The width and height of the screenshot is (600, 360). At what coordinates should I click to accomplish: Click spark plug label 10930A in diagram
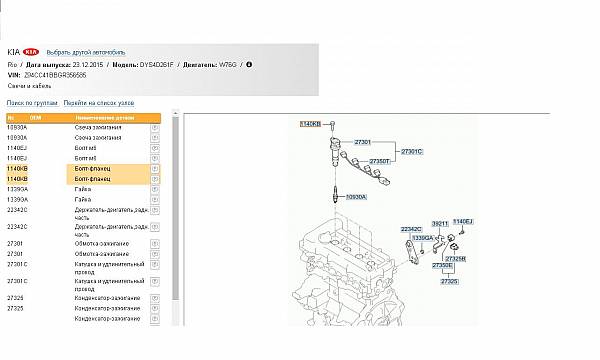(x=356, y=197)
